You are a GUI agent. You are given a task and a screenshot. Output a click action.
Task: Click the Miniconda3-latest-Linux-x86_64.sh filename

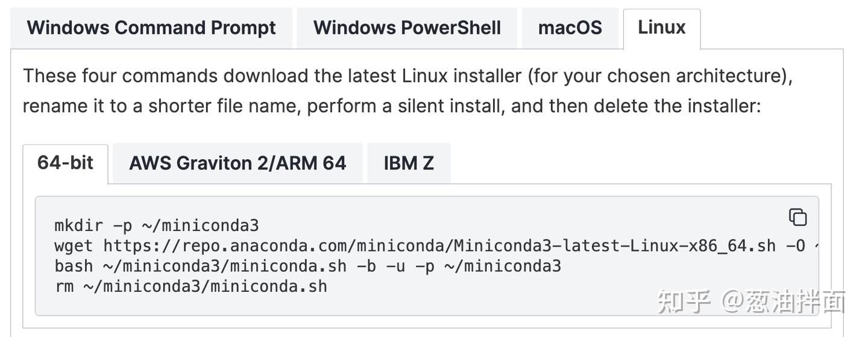click(614, 246)
